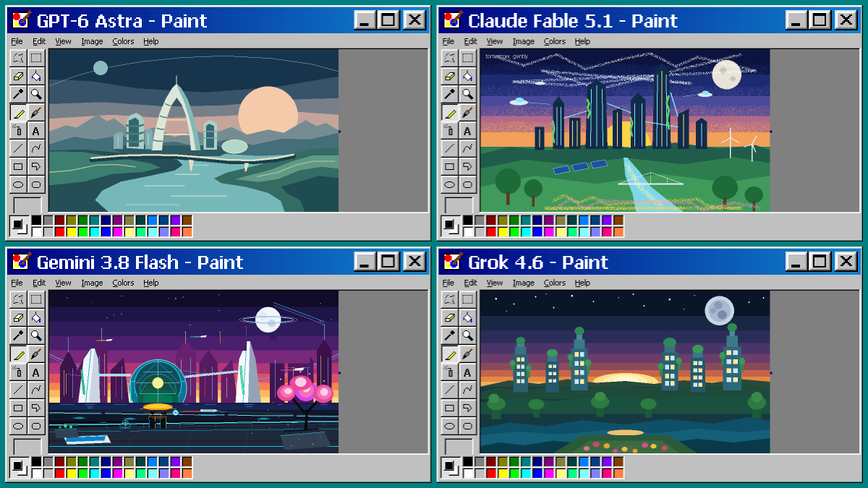Pick the Rectangle tool in Grok 4.6 window

coord(449,408)
